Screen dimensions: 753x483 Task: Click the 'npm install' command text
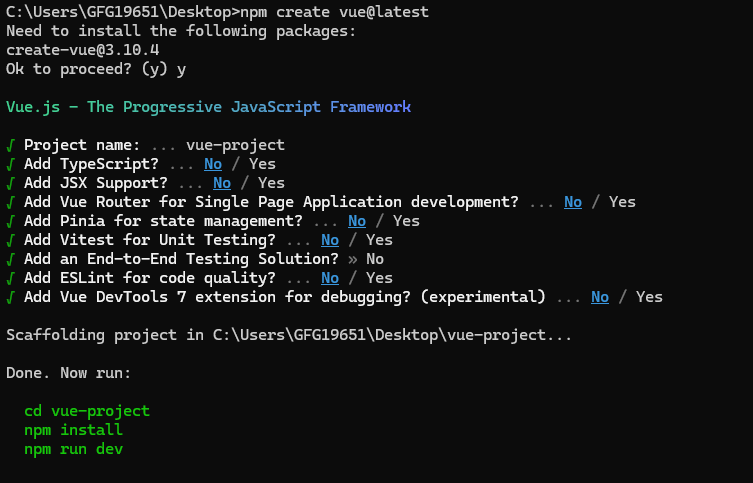pyautogui.click(x=73, y=430)
